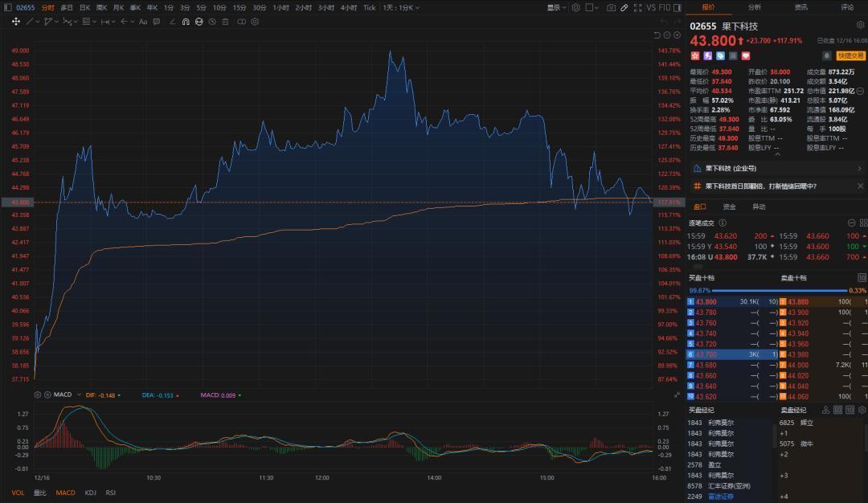The image size is (868, 503).
Task: Click the text annotation Aa tool
Action: pos(143,22)
